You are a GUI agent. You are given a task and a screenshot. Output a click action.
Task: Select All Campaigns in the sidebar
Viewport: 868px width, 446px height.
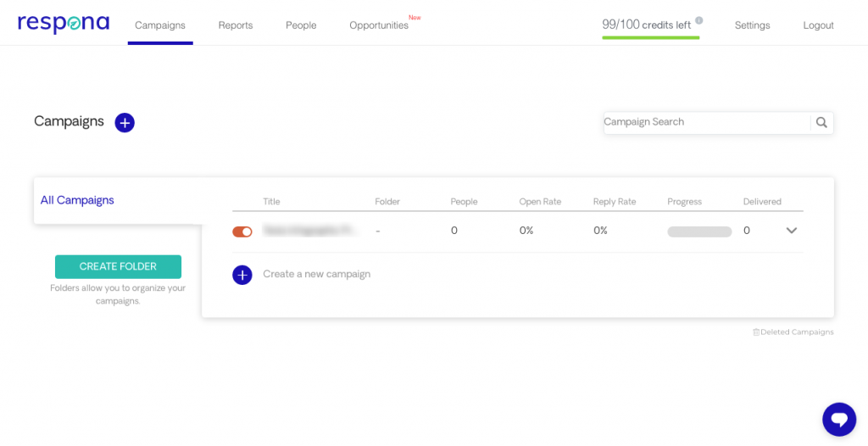(77, 201)
